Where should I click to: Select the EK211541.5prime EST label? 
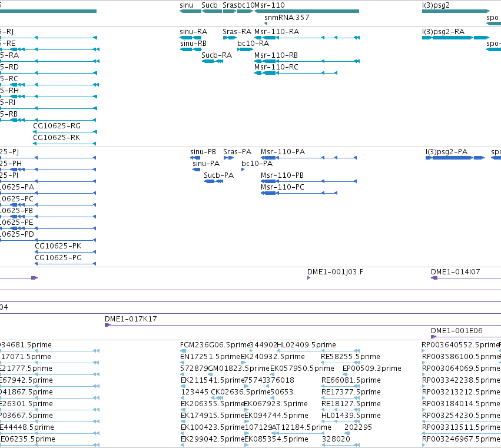coord(212,380)
